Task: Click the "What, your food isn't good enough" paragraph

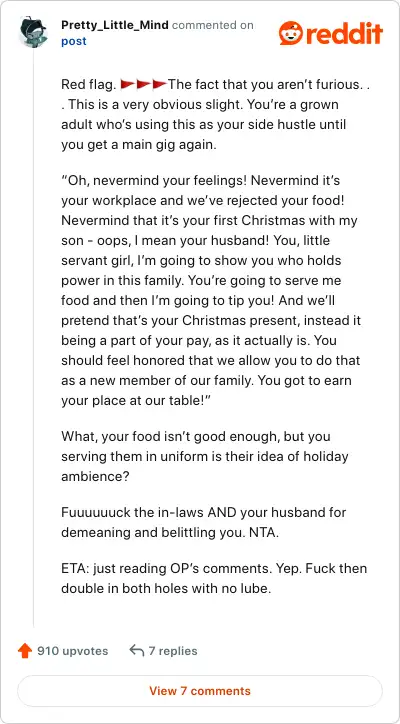Action: 205,456
